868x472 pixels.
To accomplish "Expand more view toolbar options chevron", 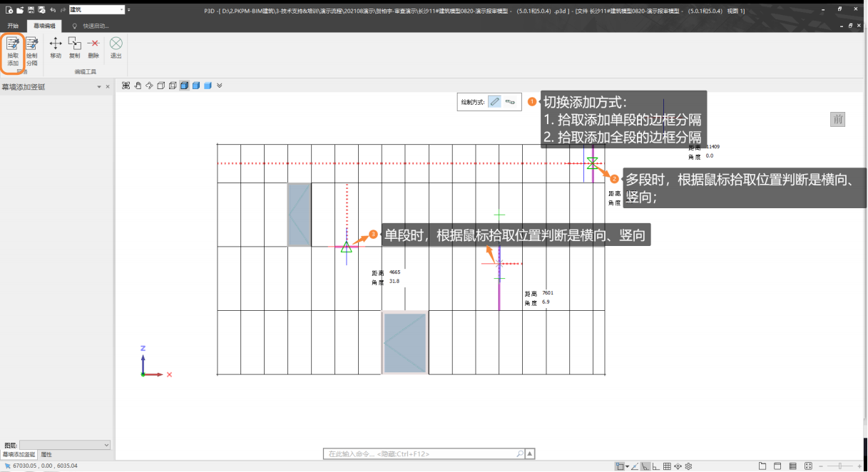I will tap(220, 86).
